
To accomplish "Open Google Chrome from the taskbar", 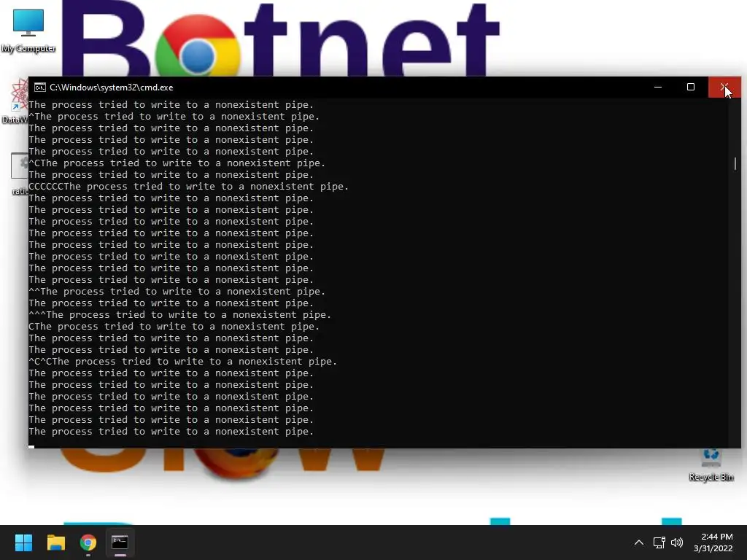I will [x=88, y=542].
